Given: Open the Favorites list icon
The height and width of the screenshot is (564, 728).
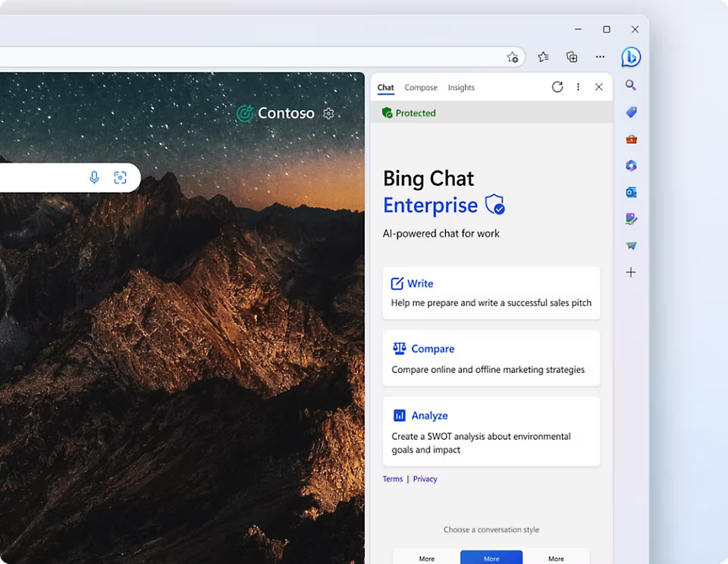Looking at the screenshot, I should [x=543, y=57].
